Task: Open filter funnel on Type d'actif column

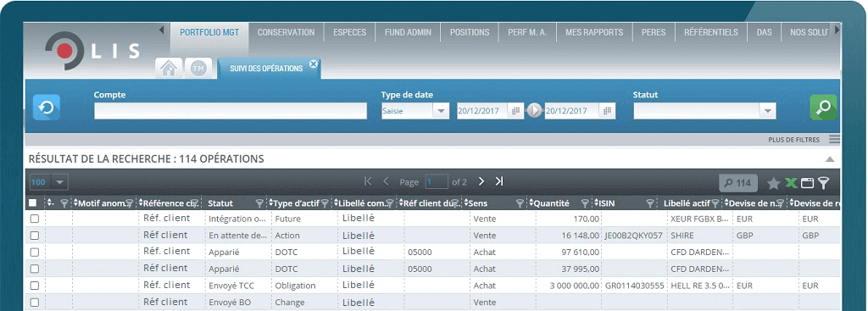Action: (325, 203)
